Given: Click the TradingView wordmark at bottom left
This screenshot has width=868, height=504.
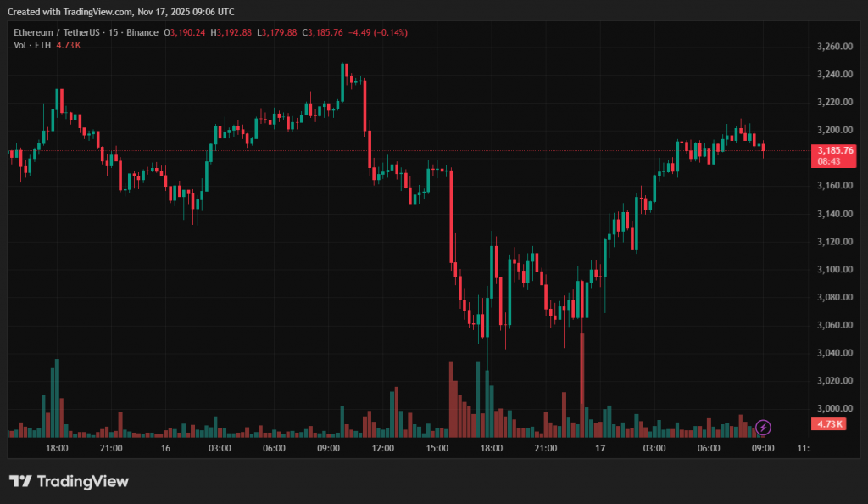Looking at the screenshot, I should click(x=82, y=481).
